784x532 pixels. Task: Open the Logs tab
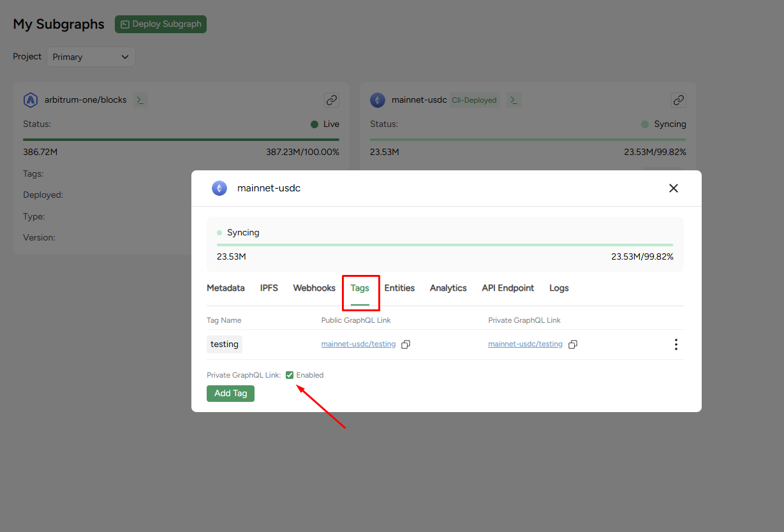pos(559,288)
